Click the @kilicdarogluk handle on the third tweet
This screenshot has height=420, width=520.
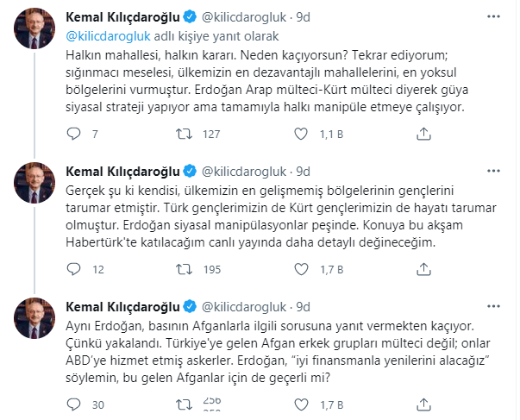[x=245, y=308]
